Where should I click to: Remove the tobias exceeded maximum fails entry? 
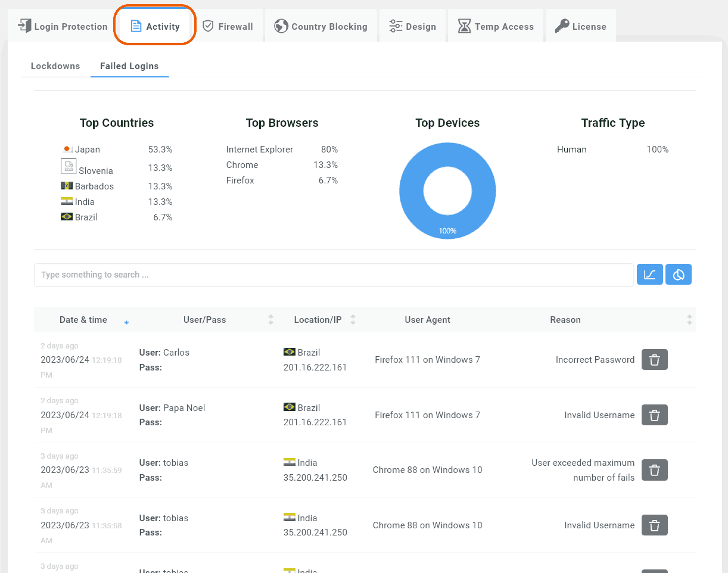tap(654, 470)
